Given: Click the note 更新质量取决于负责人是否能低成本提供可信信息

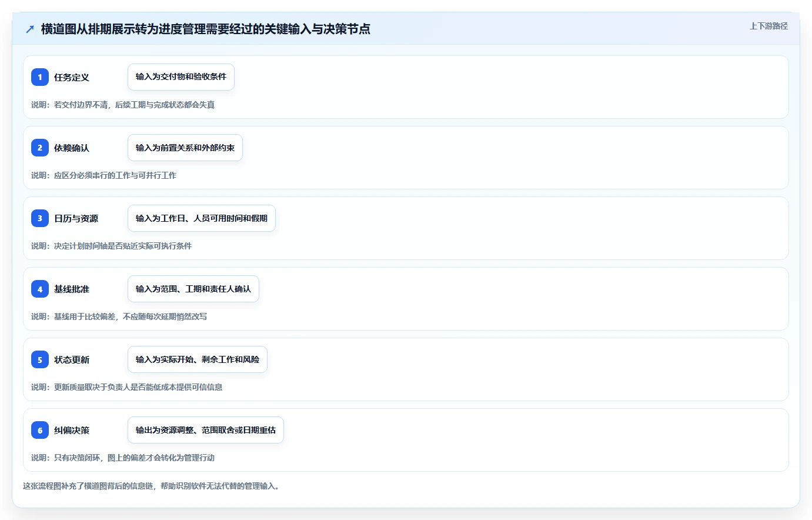Looking at the screenshot, I should (x=138, y=387).
